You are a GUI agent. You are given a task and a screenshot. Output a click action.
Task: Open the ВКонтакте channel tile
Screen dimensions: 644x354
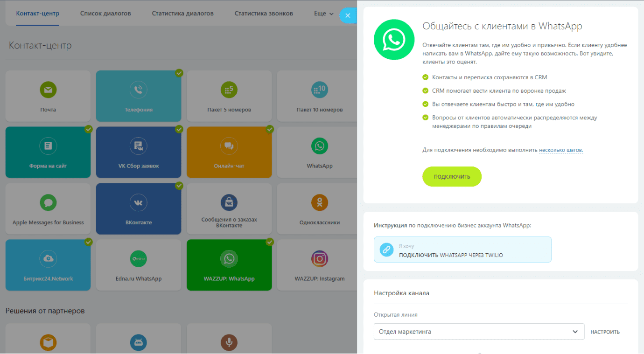click(139, 209)
